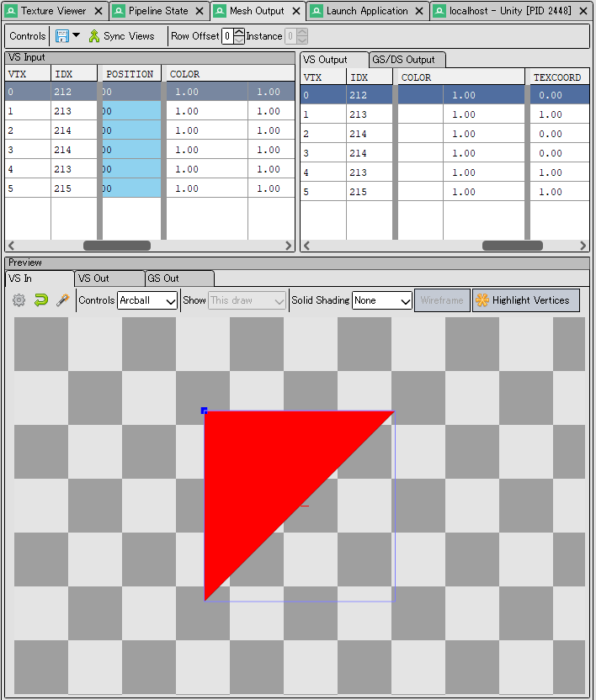The width and height of the screenshot is (596, 700).
Task: Select the GS/DS Output tab
Action: point(407,60)
